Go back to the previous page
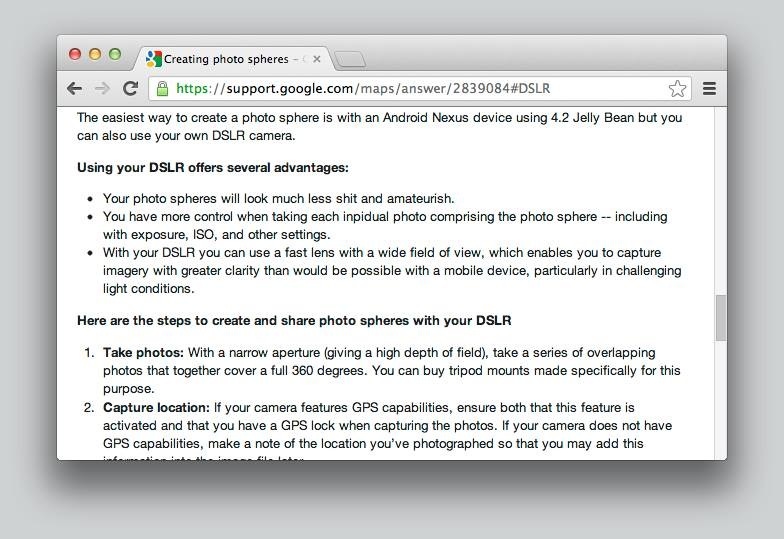784x539 pixels. click(x=74, y=88)
